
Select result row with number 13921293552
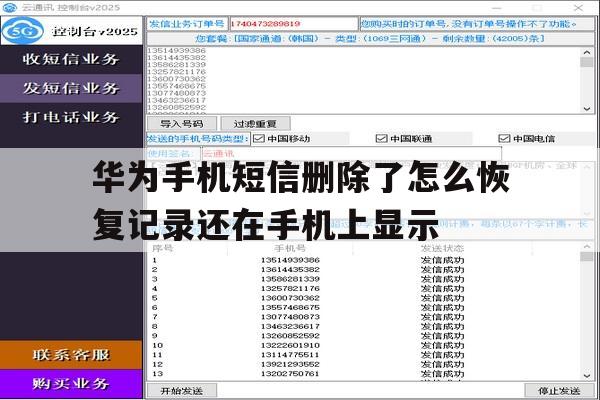pyautogui.click(x=364, y=364)
